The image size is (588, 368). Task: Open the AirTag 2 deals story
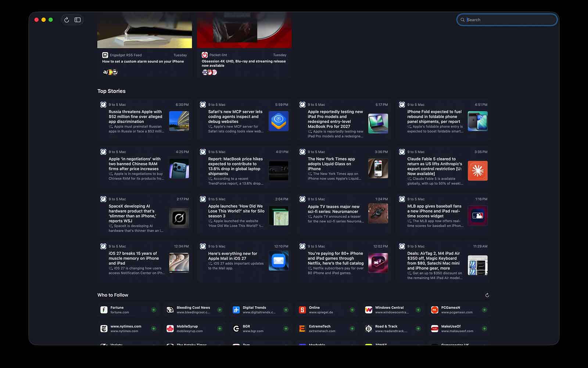[443, 262]
